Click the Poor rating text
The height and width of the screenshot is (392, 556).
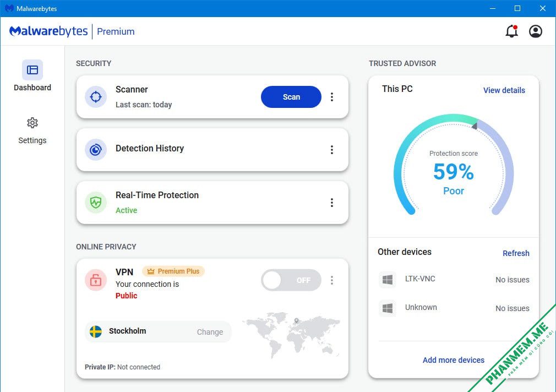[454, 191]
